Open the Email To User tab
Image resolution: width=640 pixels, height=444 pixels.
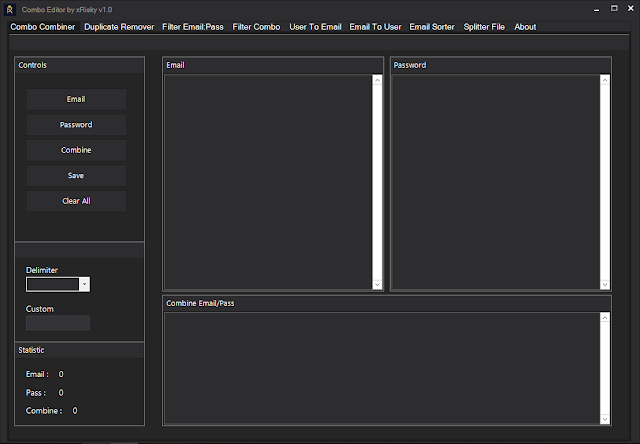click(x=375, y=27)
